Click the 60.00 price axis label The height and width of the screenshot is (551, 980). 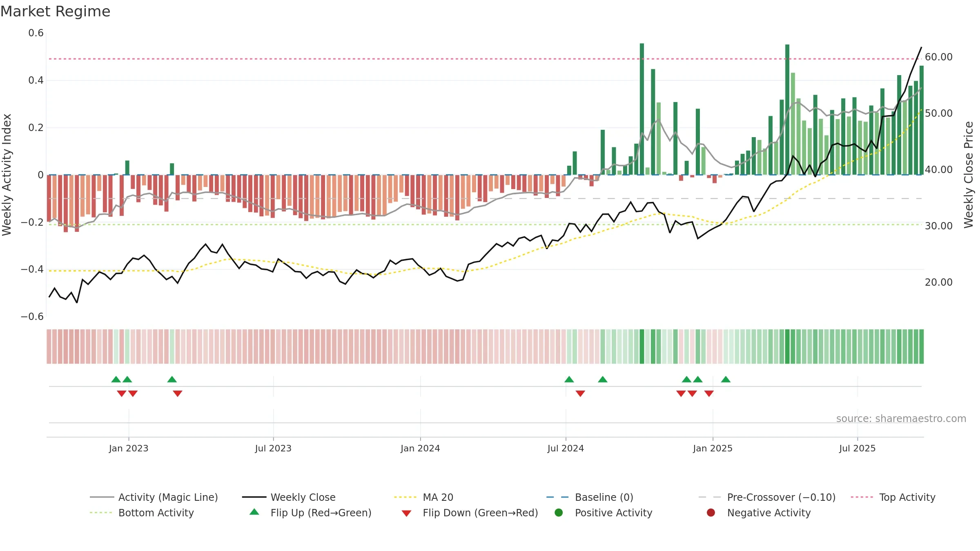click(939, 57)
